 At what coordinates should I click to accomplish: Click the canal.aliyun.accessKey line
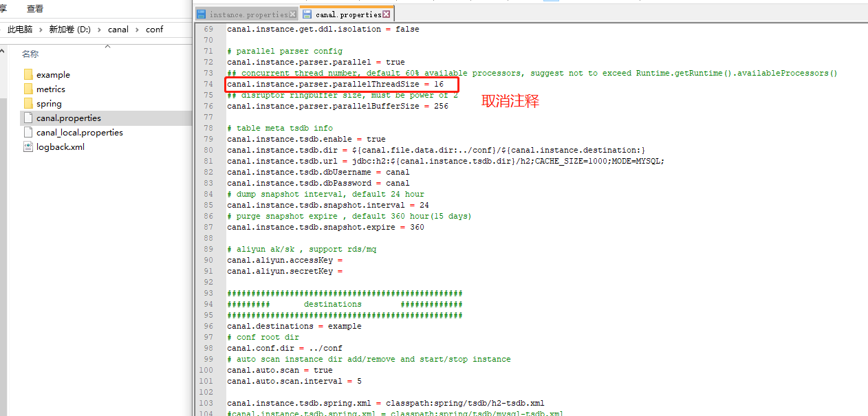point(285,260)
